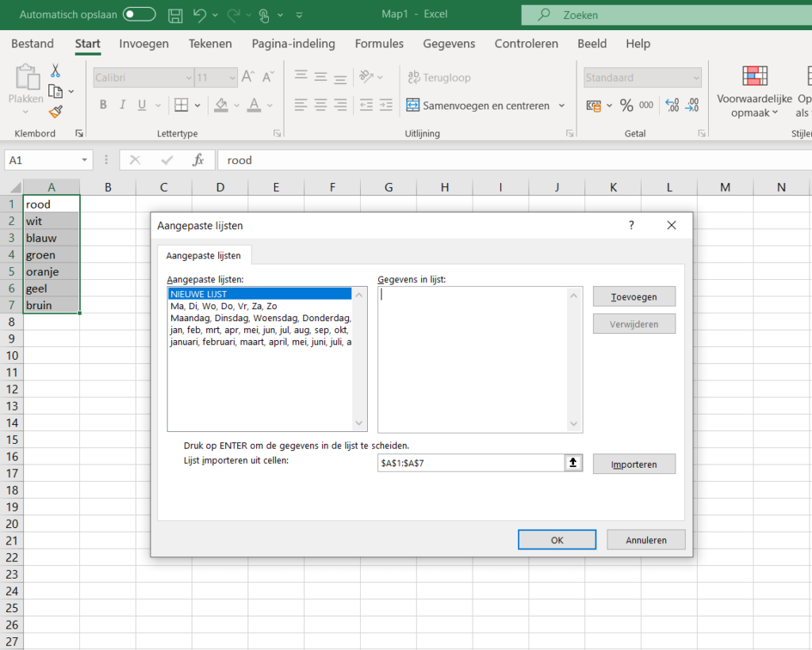Click the collapse range selector icon
Image resolution: width=812 pixels, height=650 pixels.
point(573,463)
